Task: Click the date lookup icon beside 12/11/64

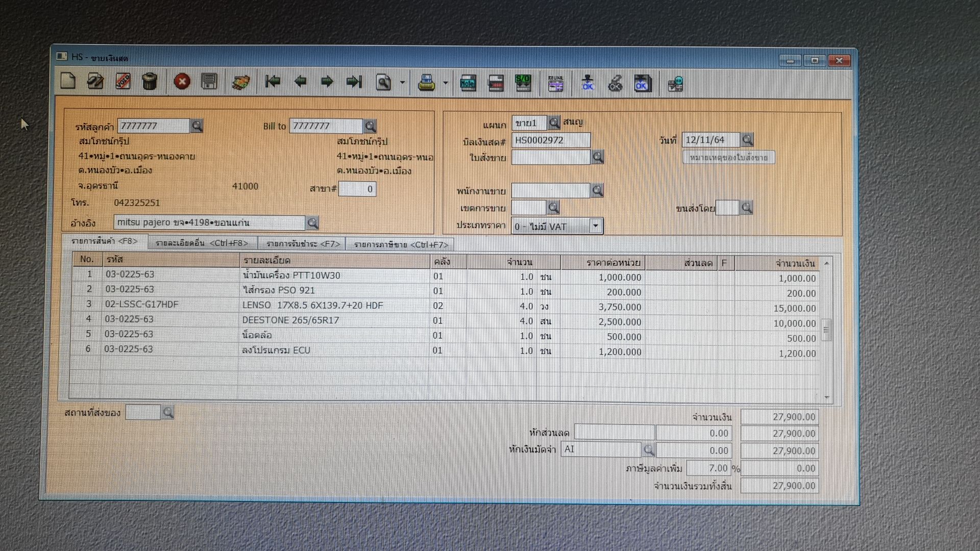Action: (747, 140)
